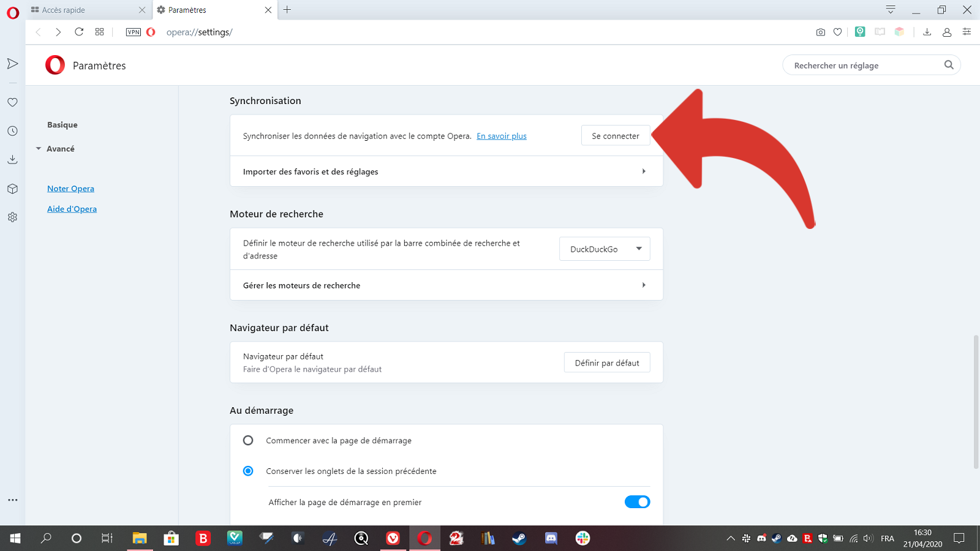The image size is (980, 551).
Task: Open bookmarks heart in the sidebar
Action: tap(12, 102)
